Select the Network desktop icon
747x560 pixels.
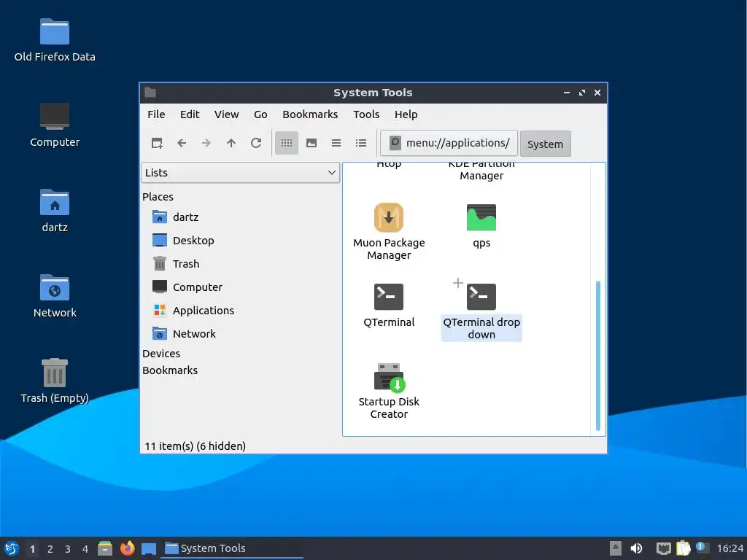pos(54,296)
